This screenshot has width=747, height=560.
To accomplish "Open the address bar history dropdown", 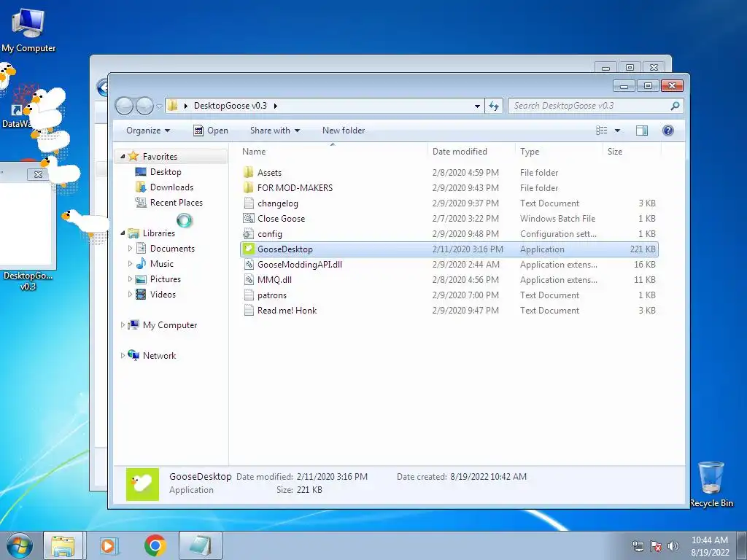I will (477, 106).
